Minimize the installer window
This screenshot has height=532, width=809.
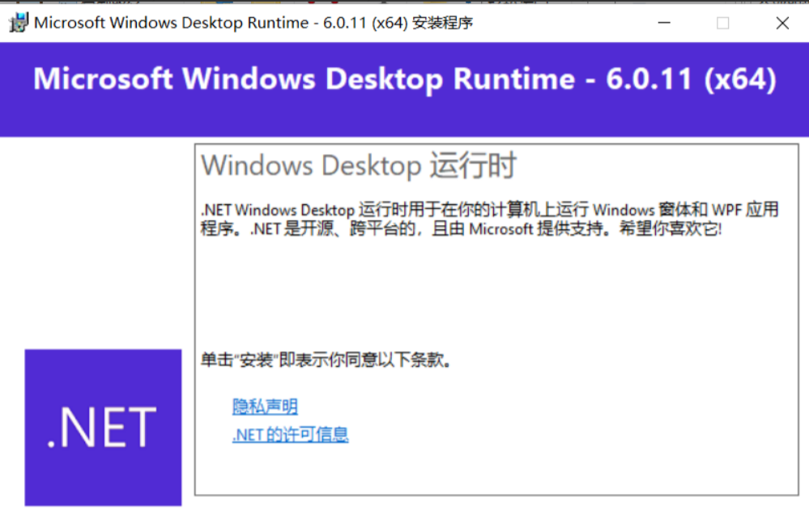point(664,23)
